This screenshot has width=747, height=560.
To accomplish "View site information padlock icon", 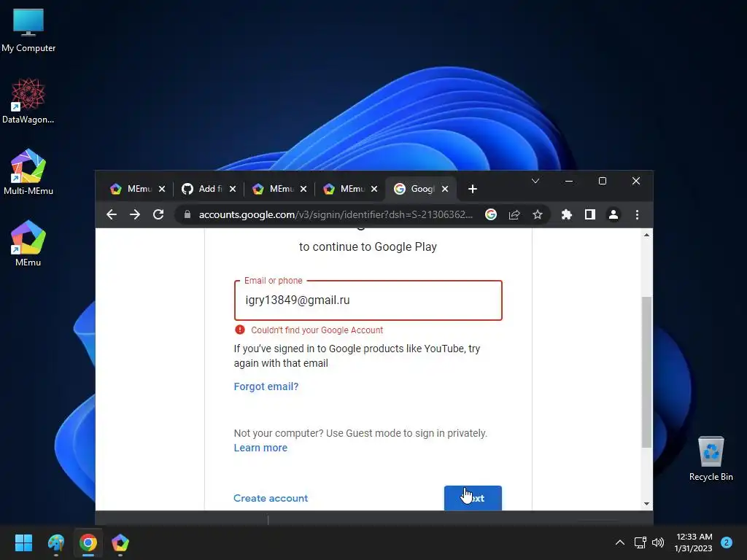I will click(187, 214).
